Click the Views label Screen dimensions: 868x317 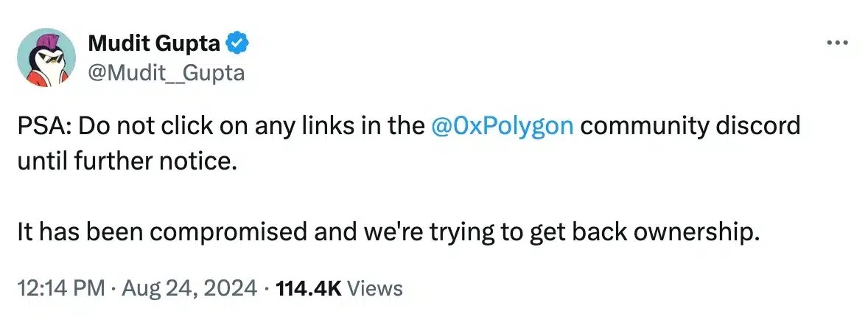[374, 288]
